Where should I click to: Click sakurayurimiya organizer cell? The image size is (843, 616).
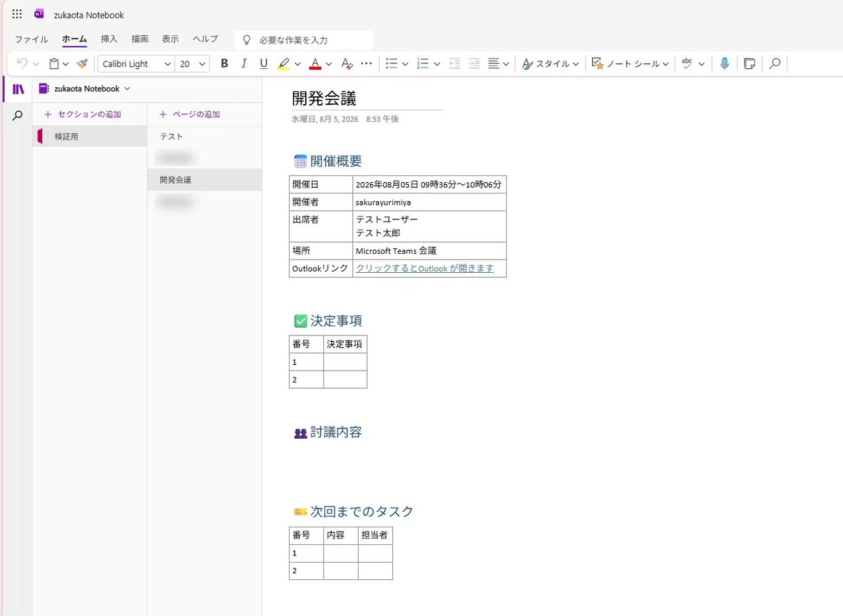(x=429, y=202)
